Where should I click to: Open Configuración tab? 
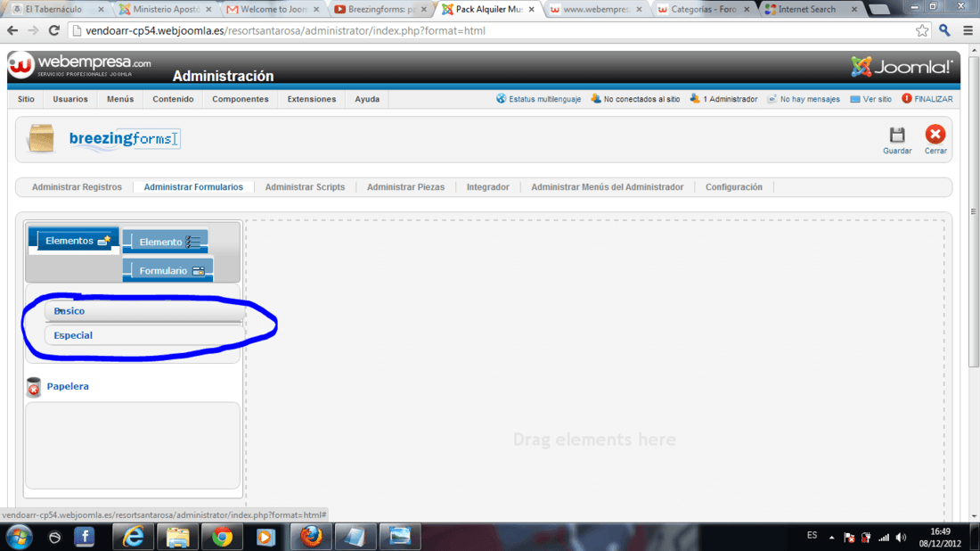[734, 187]
